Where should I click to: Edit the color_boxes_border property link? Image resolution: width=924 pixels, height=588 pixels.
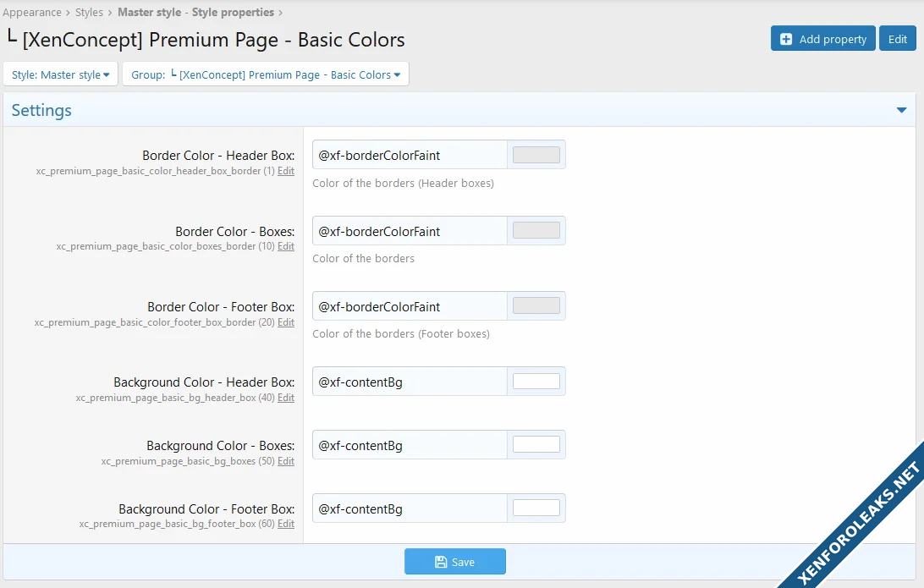pyautogui.click(x=286, y=247)
